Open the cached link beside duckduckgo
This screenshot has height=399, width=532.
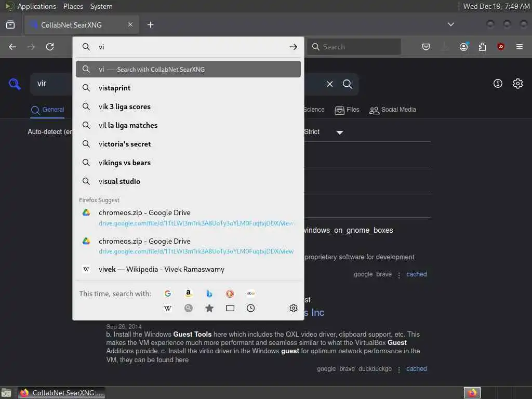tap(417, 369)
